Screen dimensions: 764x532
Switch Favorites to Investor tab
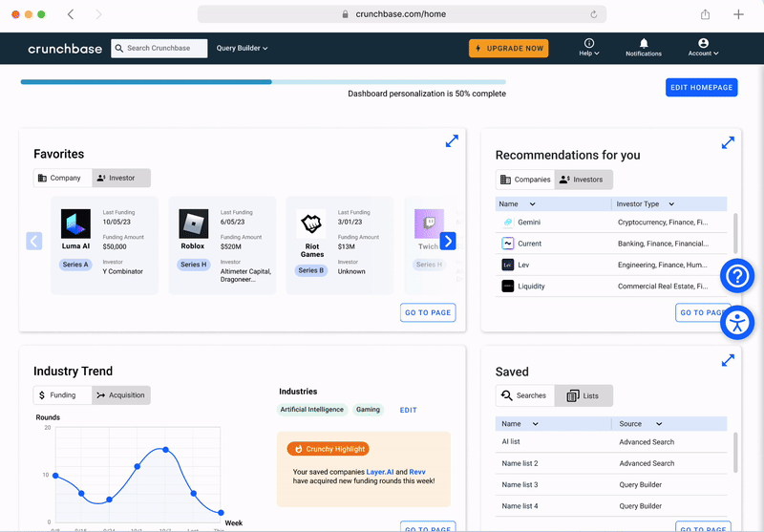click(121, 178)
